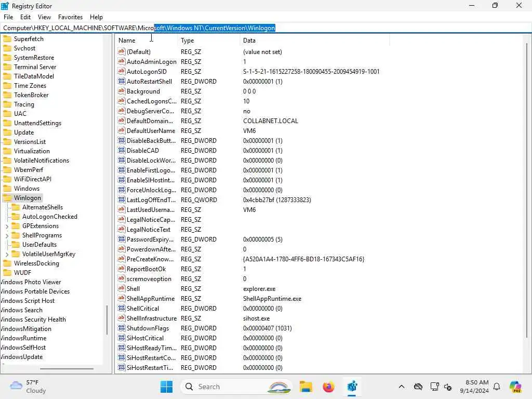The width and height of the screenshot is (532, 399).
Task: Open the View menu
Action: 45,17
